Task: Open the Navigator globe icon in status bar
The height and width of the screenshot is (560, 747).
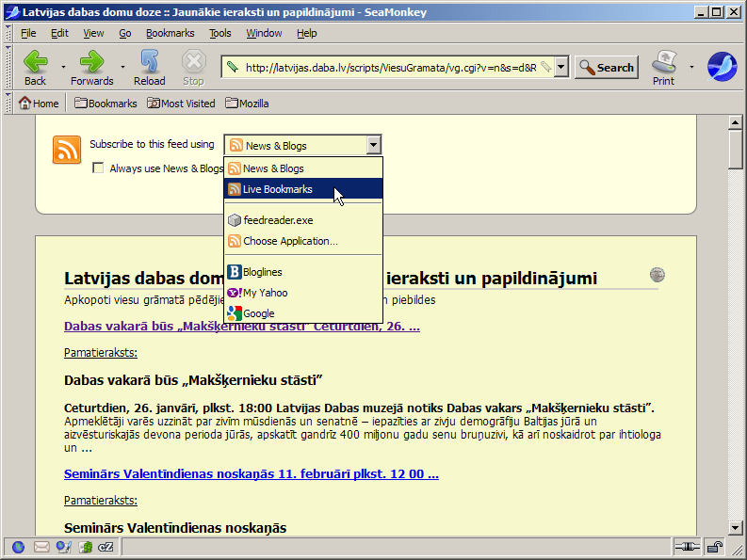Action: point(18,547)
